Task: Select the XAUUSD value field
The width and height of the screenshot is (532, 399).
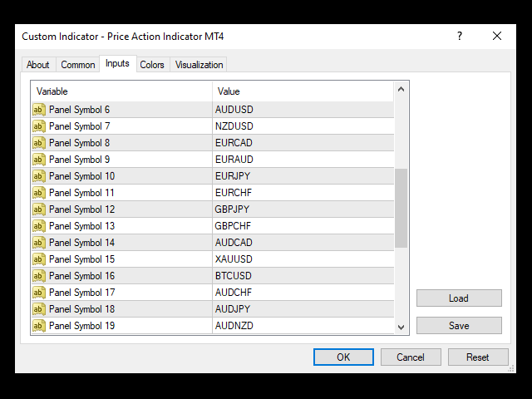Action: (x=301, y=259)
